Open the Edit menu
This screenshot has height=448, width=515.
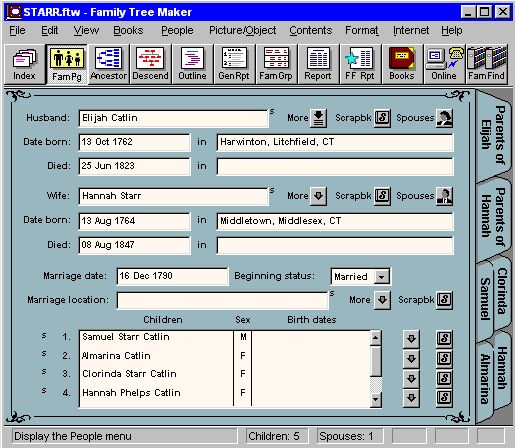pyautogui.click(x=50, y=30)
